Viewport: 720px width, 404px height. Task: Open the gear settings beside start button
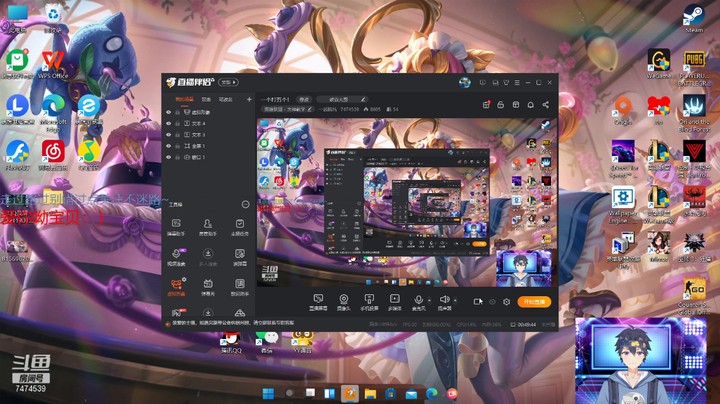[x=506, y=302]
